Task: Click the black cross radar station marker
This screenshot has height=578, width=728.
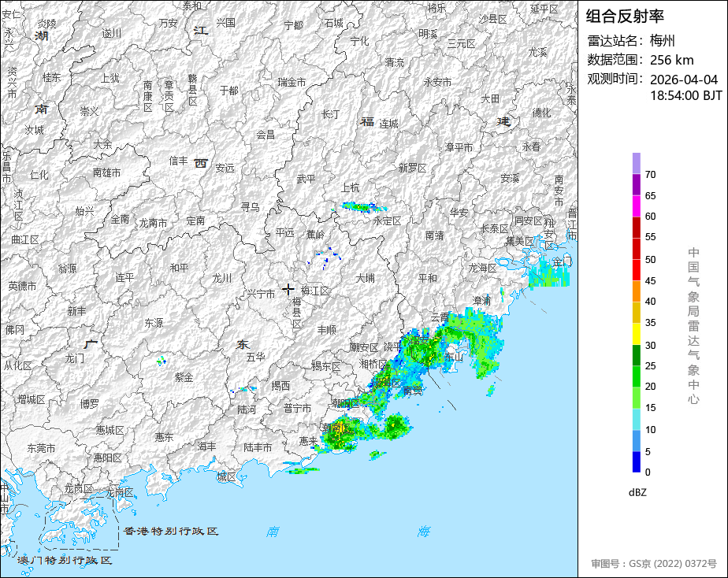Action: pos(288,290)
